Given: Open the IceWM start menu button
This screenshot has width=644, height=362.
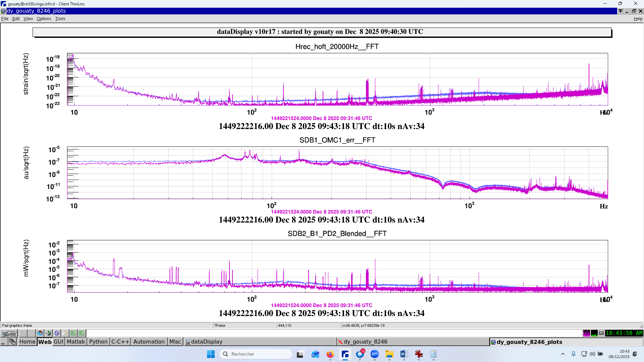Looking at the screenshot, I should (x=9, y=333).
